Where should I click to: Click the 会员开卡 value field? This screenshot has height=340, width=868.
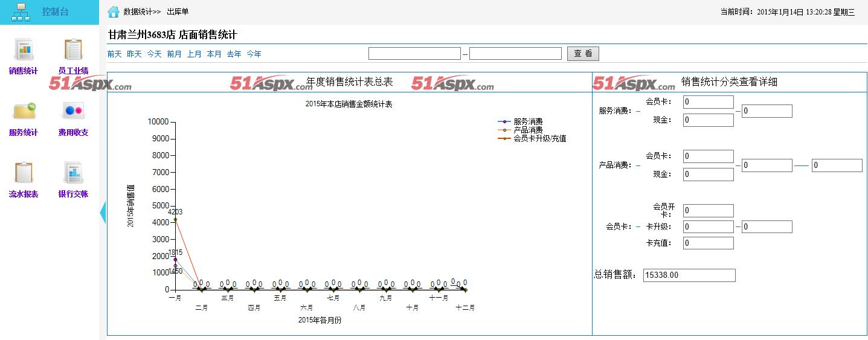coord(708,211)
